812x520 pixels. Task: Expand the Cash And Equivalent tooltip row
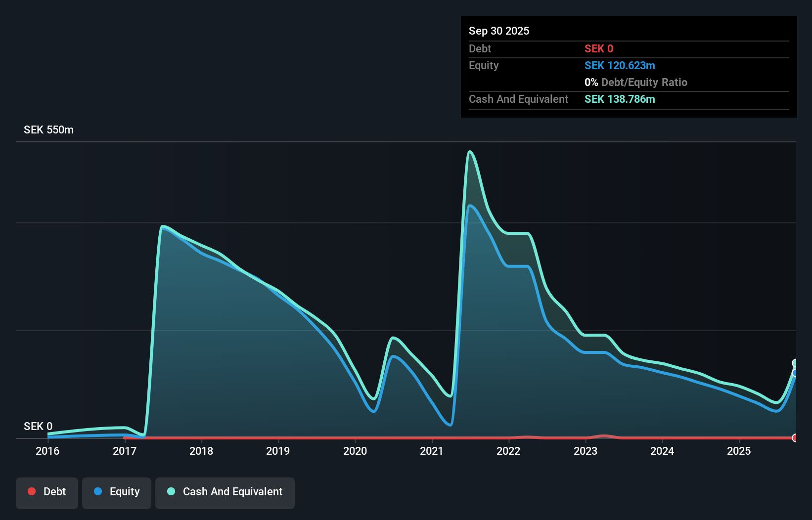pos(518,99)
